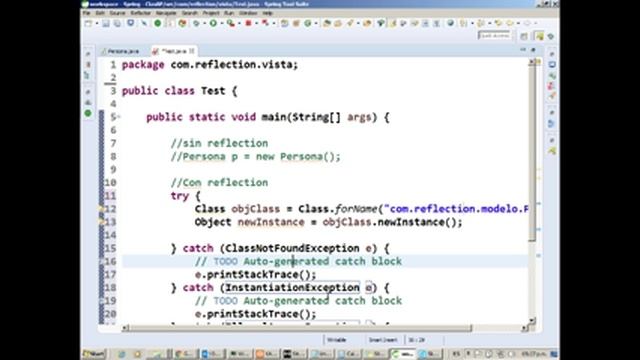Image resolution: width=640 pixels, height=360 pixels.
Task: Open the Refactor menu
Action: (140, 13)
